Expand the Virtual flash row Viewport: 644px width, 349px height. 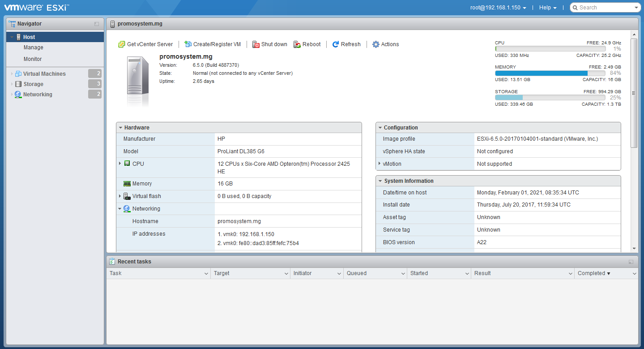(x=120, y=196)
